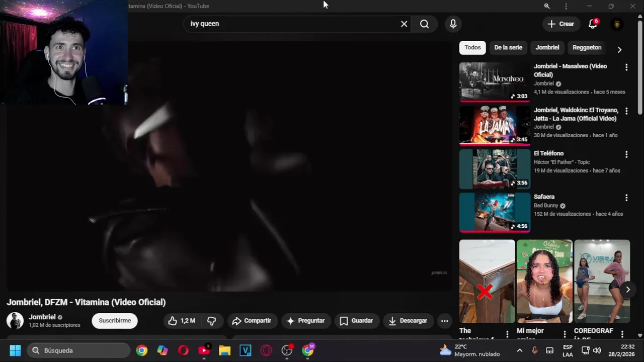Open the El Teléfono title link
This screenshot has height=362, width=644.
click(x=548, y=153)
